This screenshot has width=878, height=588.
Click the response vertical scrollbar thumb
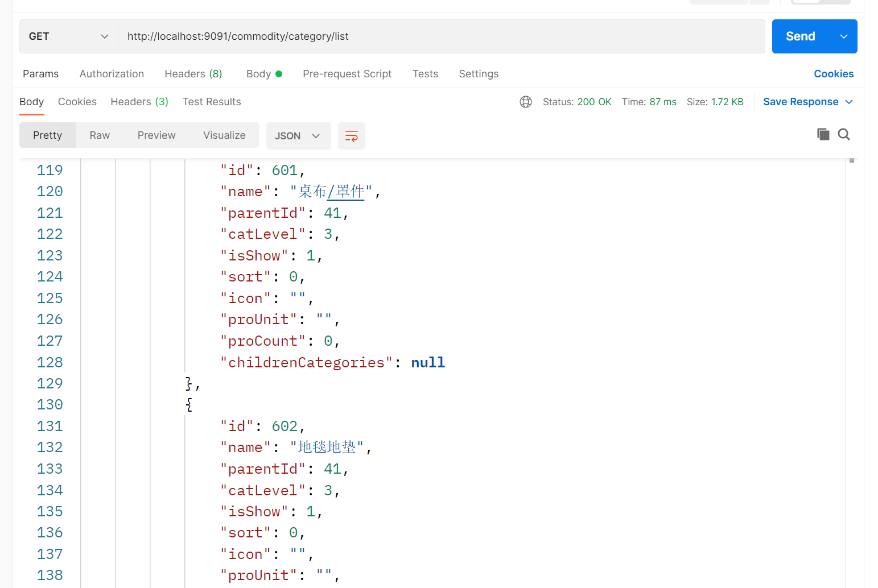pos(852,160)
